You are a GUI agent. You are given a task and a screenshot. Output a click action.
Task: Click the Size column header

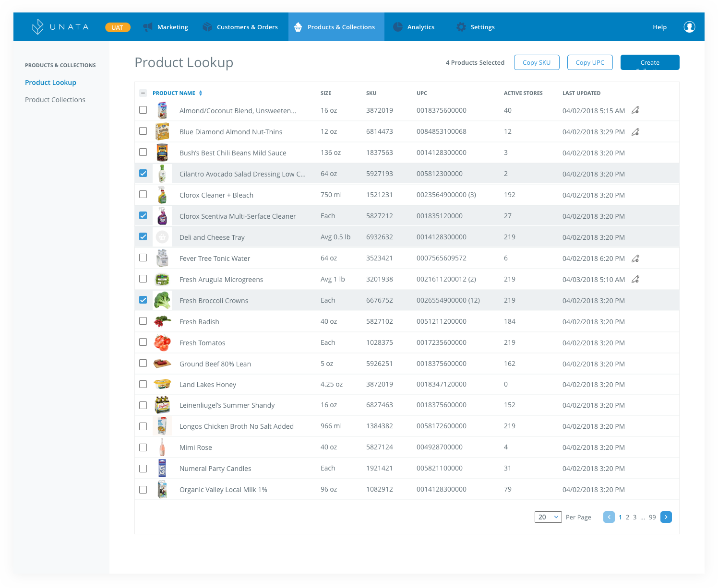[x=326, y=93]
